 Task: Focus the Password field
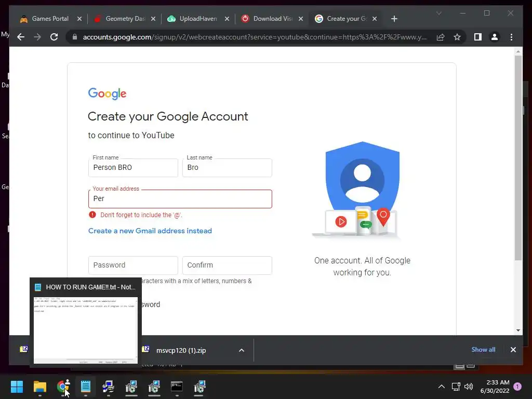click(x=133, y=265)
